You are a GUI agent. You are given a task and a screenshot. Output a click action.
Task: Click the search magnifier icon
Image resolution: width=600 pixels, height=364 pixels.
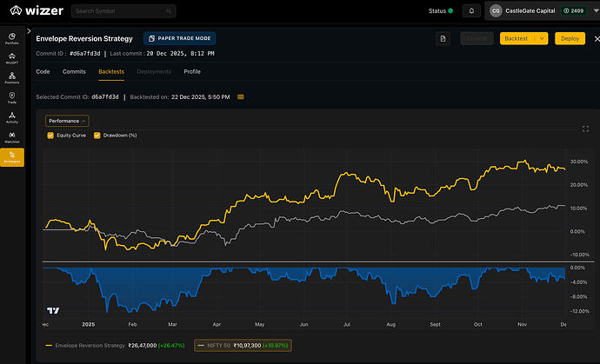pyautogui.click(x=169, y=11)
